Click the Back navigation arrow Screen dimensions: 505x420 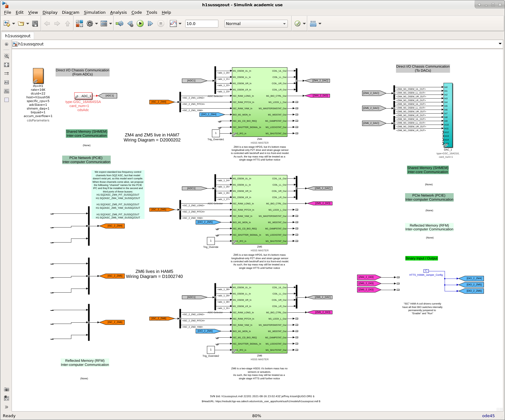tap(47, 23)
